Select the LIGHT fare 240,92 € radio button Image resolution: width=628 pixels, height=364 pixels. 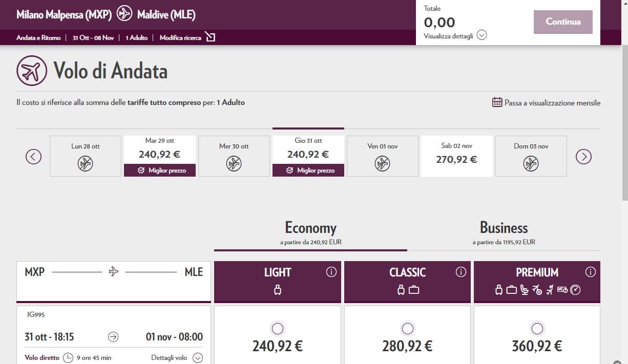pos(278,328)
